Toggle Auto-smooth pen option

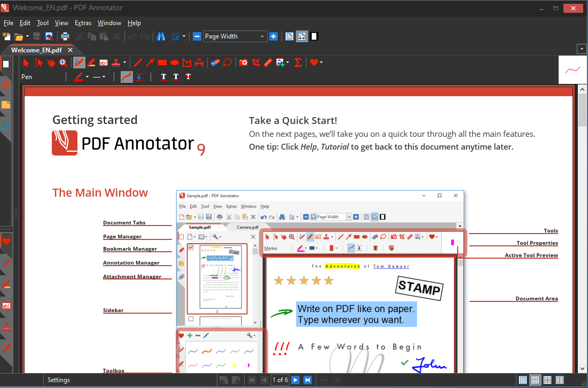[x=127, y=77]
